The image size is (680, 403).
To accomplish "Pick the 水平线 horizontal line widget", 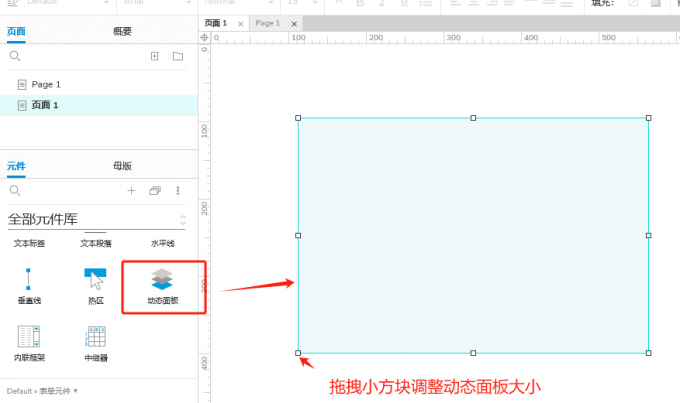I will pyautogui.click(x=163, y=243).
